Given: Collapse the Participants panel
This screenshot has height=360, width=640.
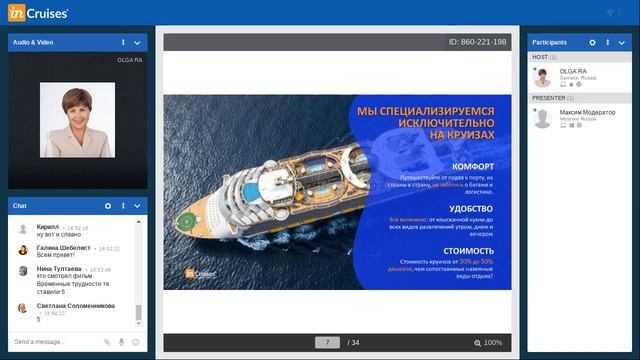Looking at the screenshot, I should coord(622,43).
